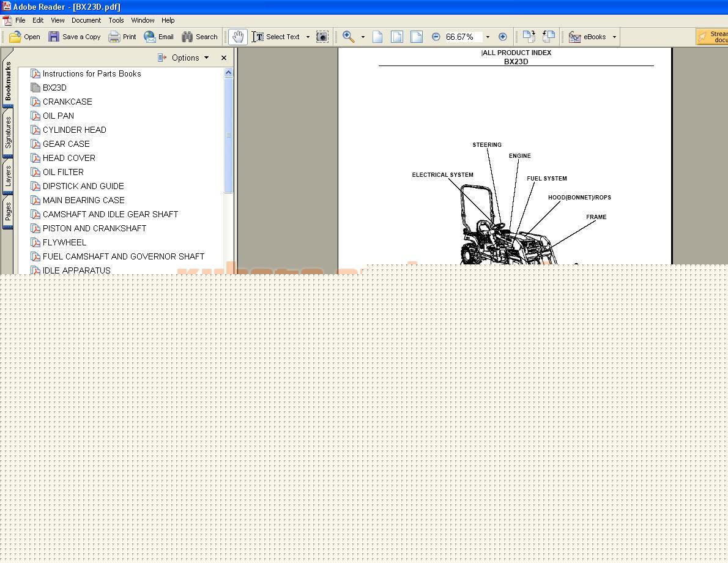This screenshot has height=563, width=728.
Task: Close the Bookmarks panel with the X
Action: [x=224, y=58]
